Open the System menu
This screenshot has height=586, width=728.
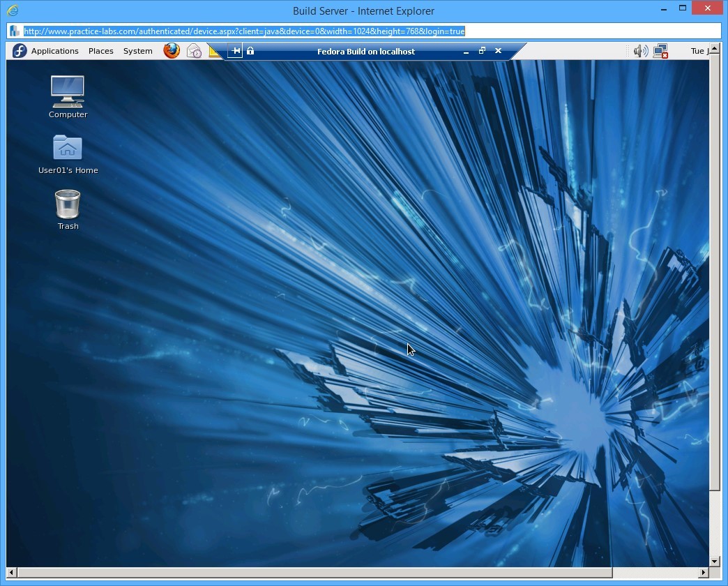(137, 50)
